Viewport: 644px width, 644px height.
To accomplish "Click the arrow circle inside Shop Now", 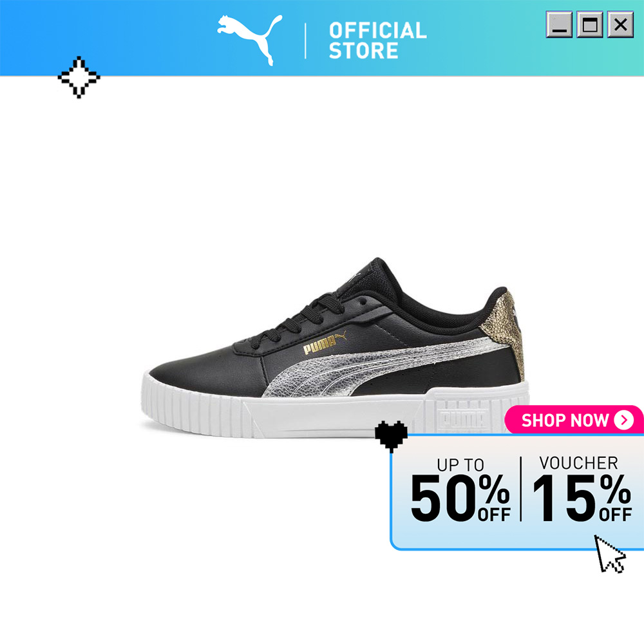I will (624, 420).
